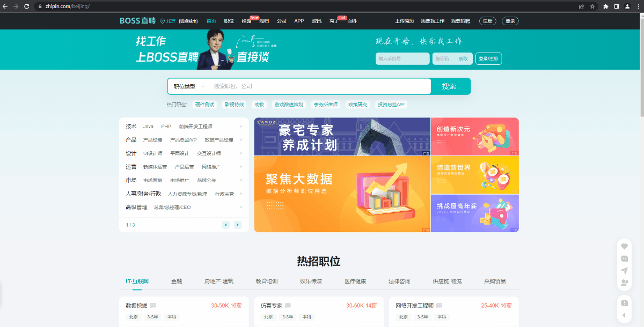Click the people icon in floating sidebar
The image size is (644, 327).
click(x=624, y=282)
